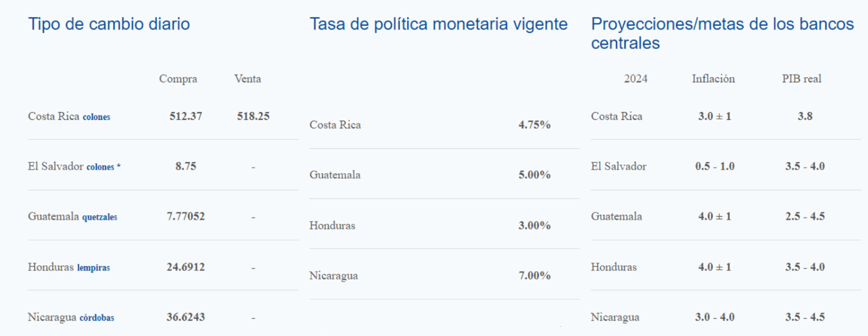Select Costa Rica sale rate 518.25
The image size is (868, 336).
253,116
